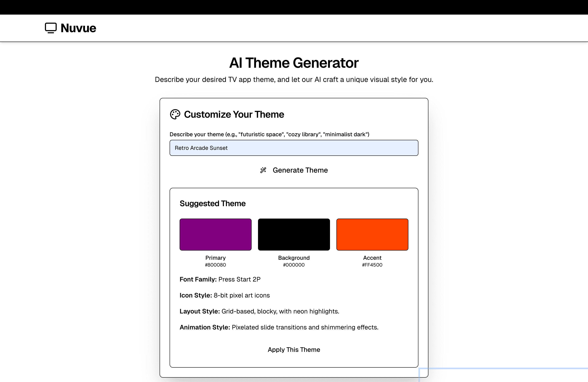Click the #FF4500 hex code label
The width and height of the screenshot is (588, 382).
[x=372, y=265]
